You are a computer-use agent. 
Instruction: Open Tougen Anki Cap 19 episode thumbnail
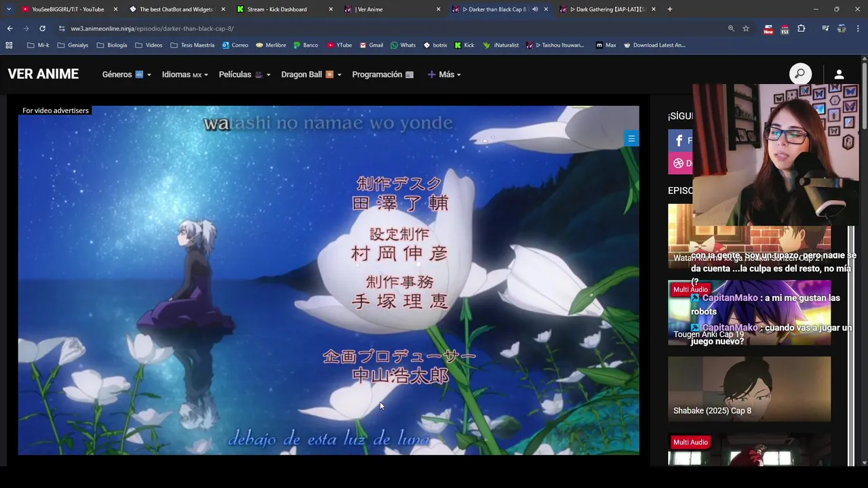749,312
